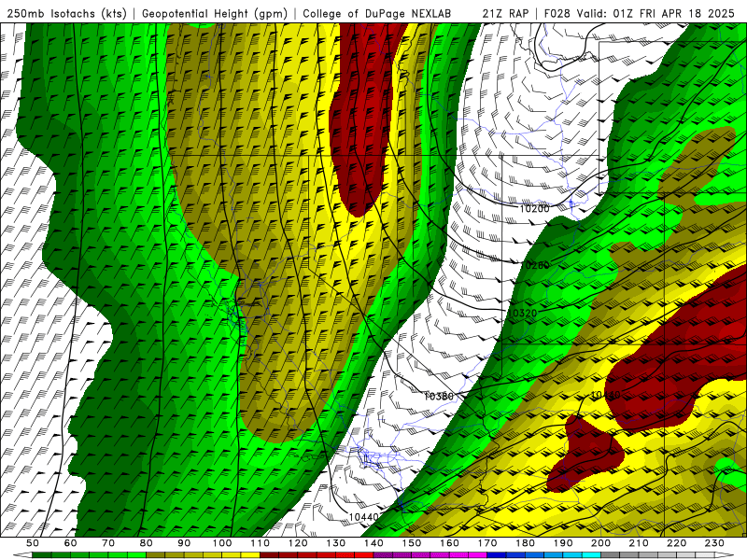Click the 170 value on the color scale
The image size is (747, 560).
[487, 543]
